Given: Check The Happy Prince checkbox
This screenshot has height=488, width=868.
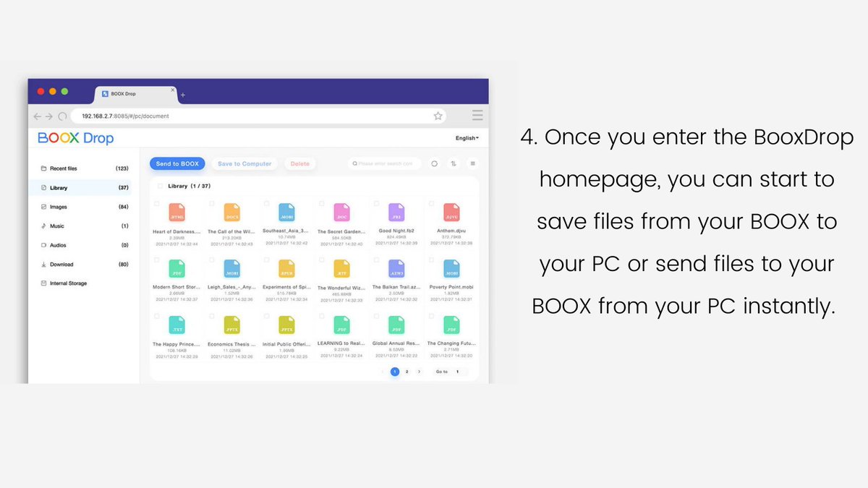Looking at the screenshot, I should coord(158,316).
